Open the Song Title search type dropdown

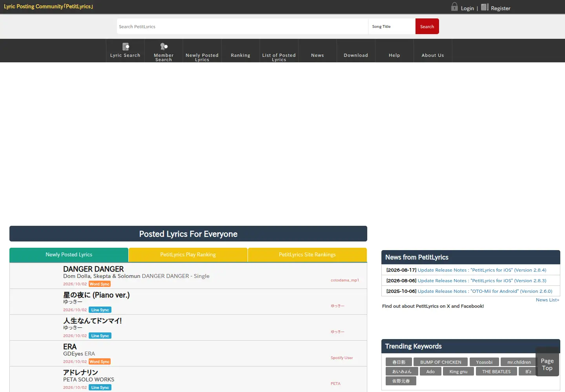pos(392,26)
